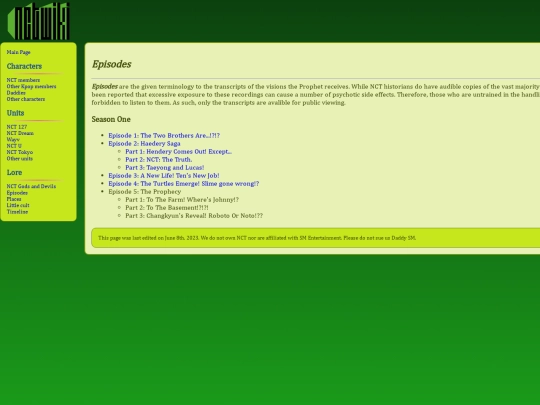
Task: Open Episode 3: A New Life
Action: pyautogui.click(x=164, y=176)
